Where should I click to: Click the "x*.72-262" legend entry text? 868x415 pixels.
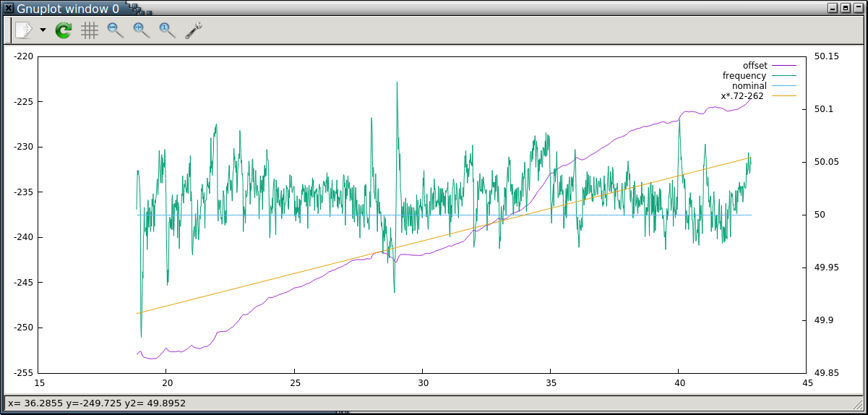tap(742, 96)
